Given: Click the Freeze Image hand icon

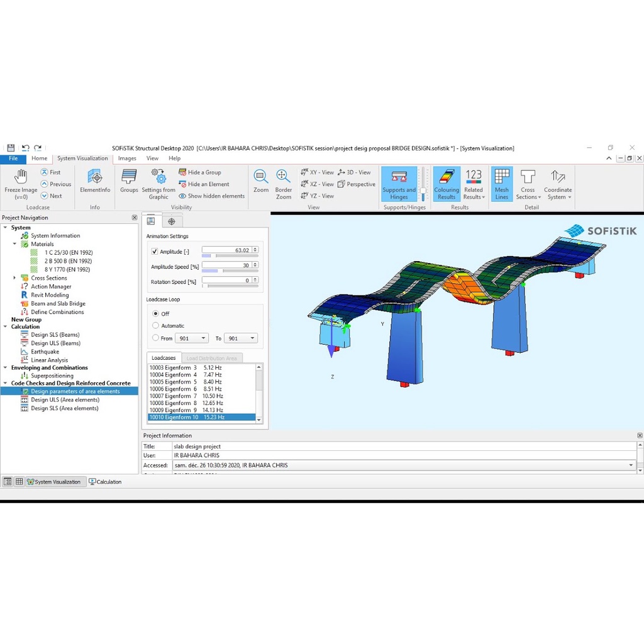Looking at the screenshot, I should point(21,177).
